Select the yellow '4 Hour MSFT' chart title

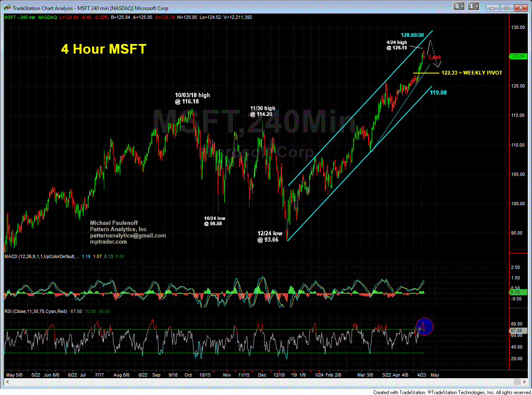(x=104, y=49)
